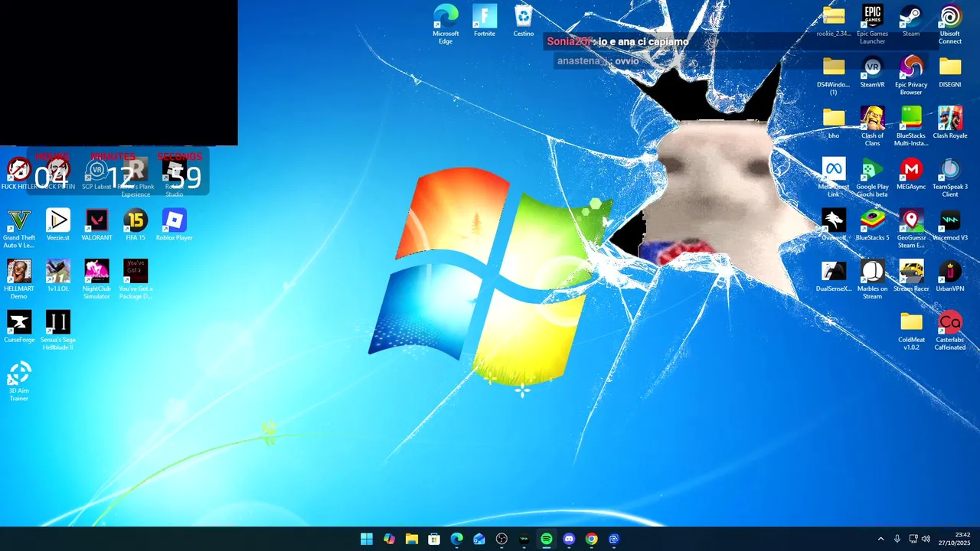This screenshot has width=980, height=551.
Task: Select the FIFA 15 shortcut
Action: pos(136,225)
